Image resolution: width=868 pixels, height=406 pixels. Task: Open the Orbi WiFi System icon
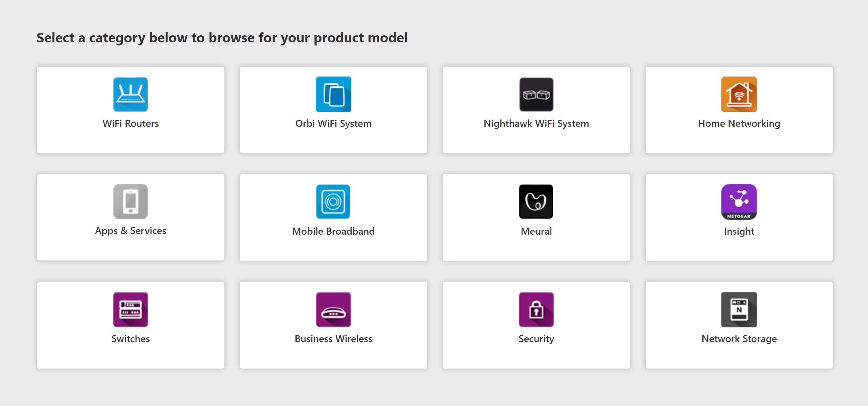click(x=333, y=94)
